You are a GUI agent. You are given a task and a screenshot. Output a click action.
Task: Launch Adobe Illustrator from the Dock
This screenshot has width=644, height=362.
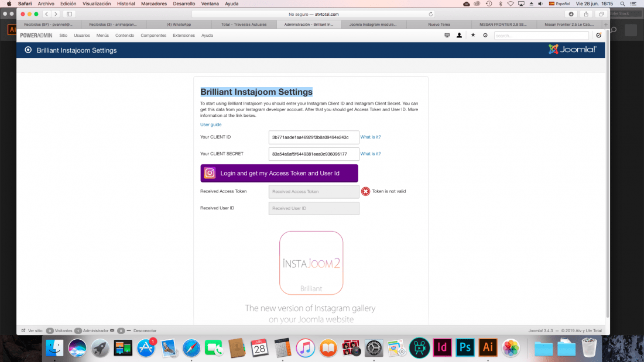click(x=488, y=347)
